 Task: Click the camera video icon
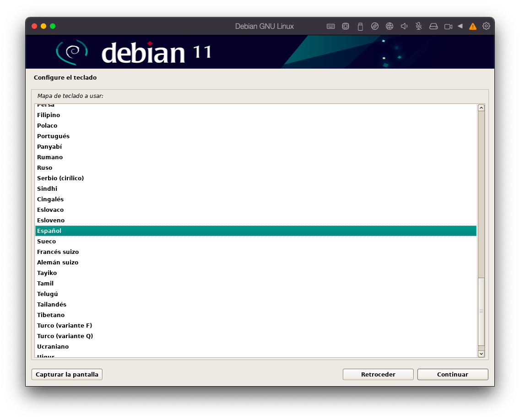click(x=449, y=27)
